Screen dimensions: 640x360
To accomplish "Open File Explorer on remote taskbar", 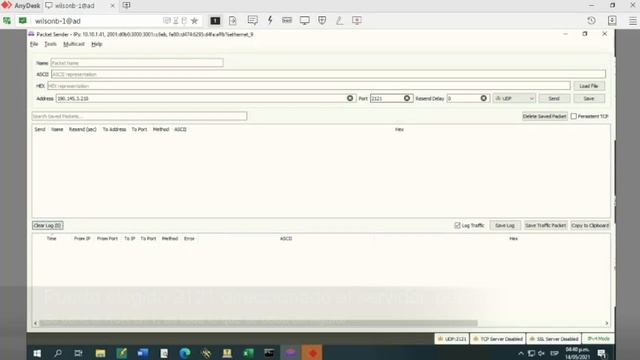I will [x=100, y=353].
